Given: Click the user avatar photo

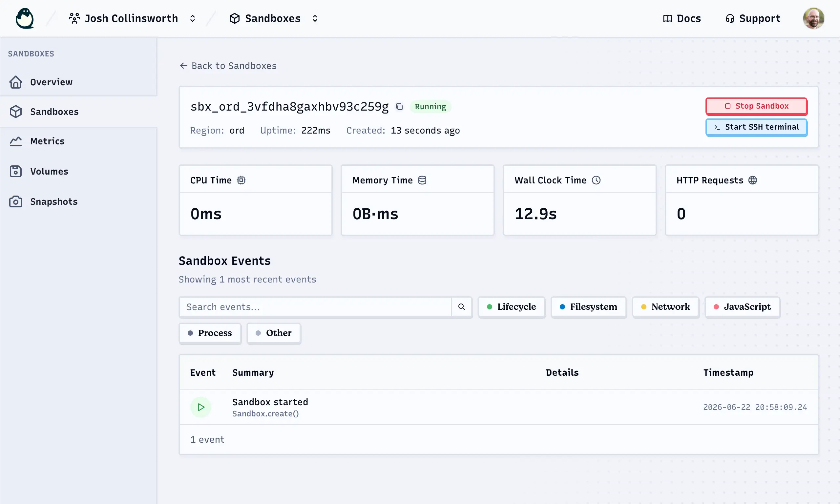Looking at the screenshot, I should [x=813, y=18].
